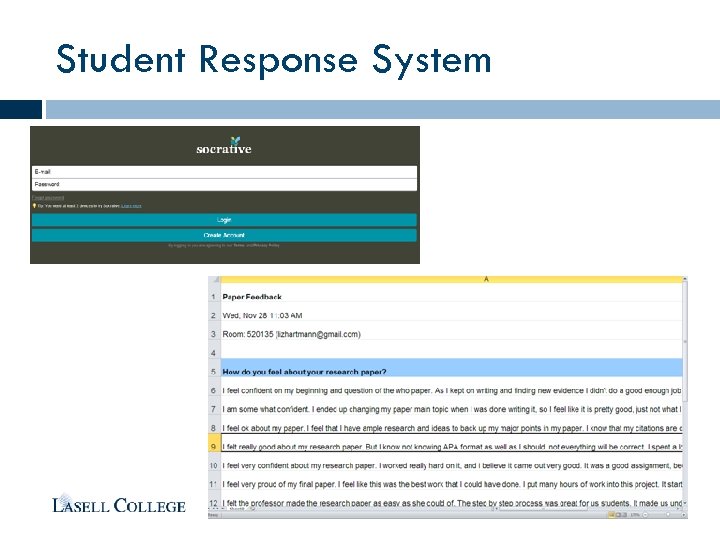The height and width of the screenshot is (540, 720).
Task: Focus the Password input field
Action: point(224,184)
